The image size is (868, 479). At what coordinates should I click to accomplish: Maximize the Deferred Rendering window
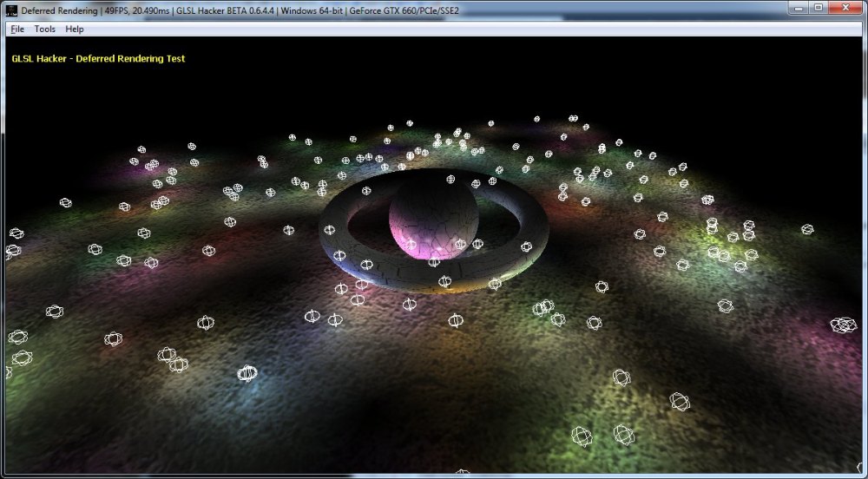pos(818,8)
